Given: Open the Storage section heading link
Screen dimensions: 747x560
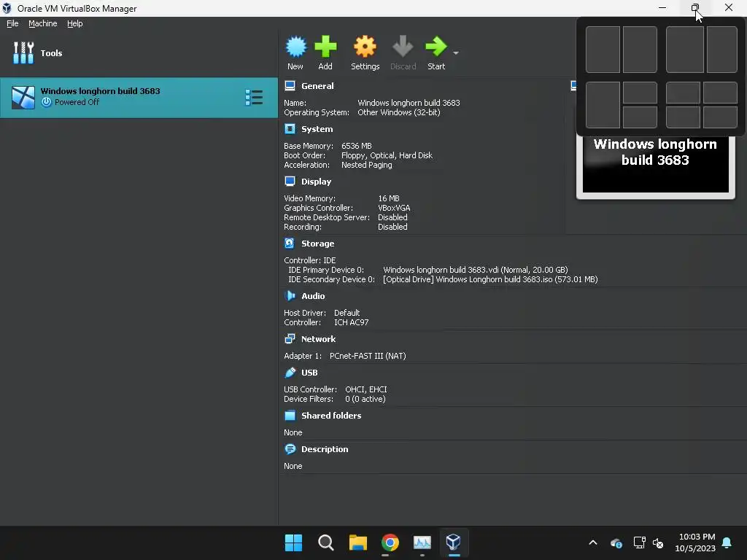Looking at the screenshot, I should (x=318, y=244).
